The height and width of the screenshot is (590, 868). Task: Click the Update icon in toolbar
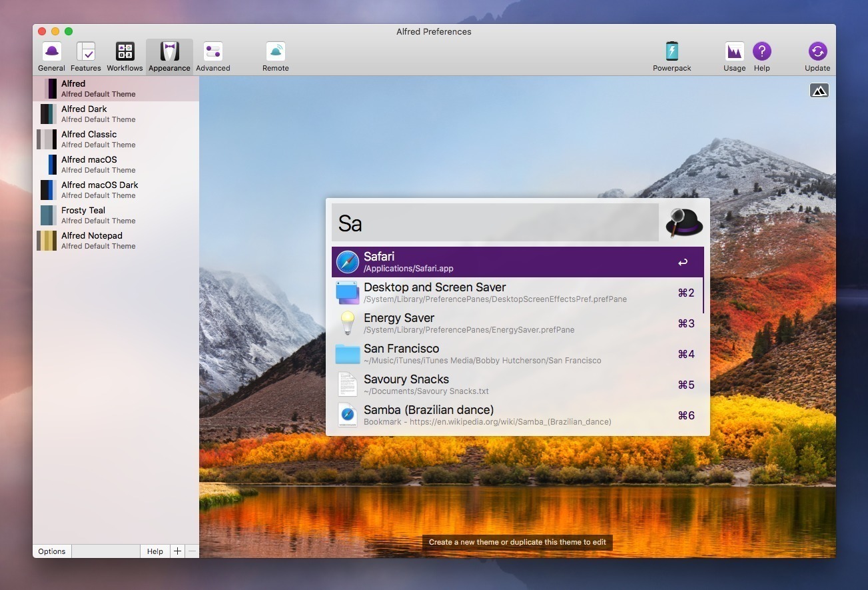point(817,57)
